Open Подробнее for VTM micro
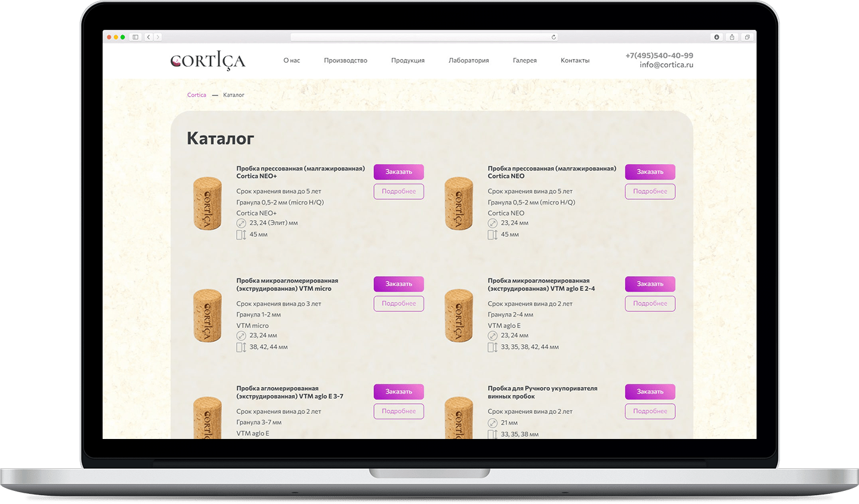The width and height of the screenshot is (859, 504). click(x=398, y=304)
